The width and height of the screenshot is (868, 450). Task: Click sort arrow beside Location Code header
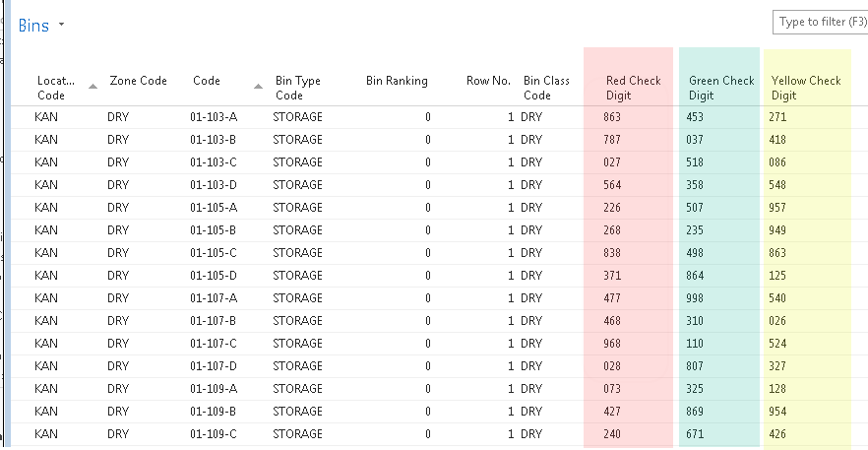coord(93,88)
